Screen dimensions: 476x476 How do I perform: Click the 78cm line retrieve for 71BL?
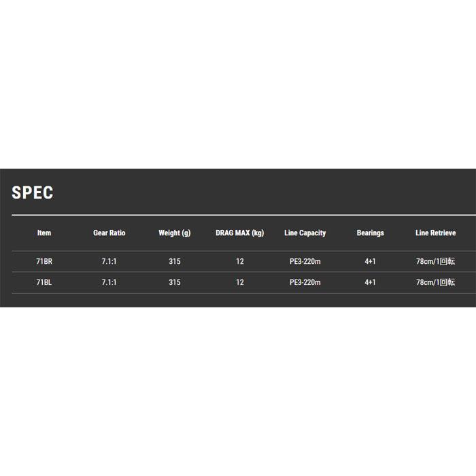(x=436, y=282)
